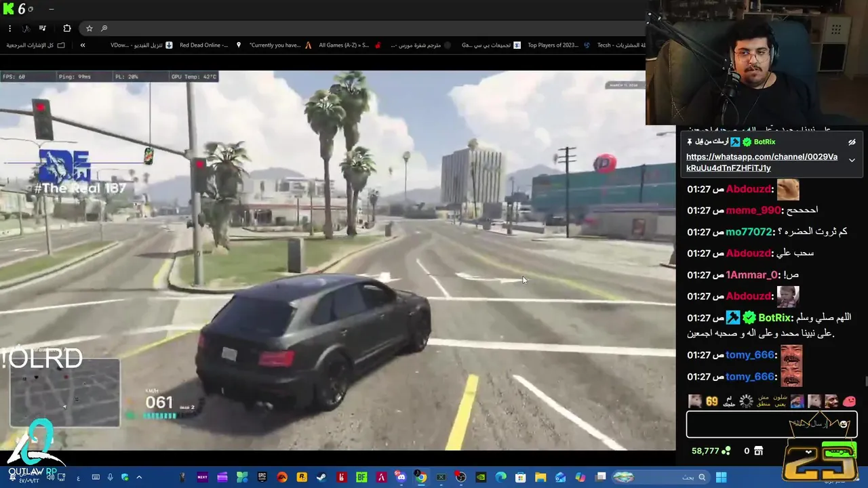The width and height of the screenshot is (868, 488).
Task: Click BotRix name on the prayer chat message
Action: (x=775, y=318)
